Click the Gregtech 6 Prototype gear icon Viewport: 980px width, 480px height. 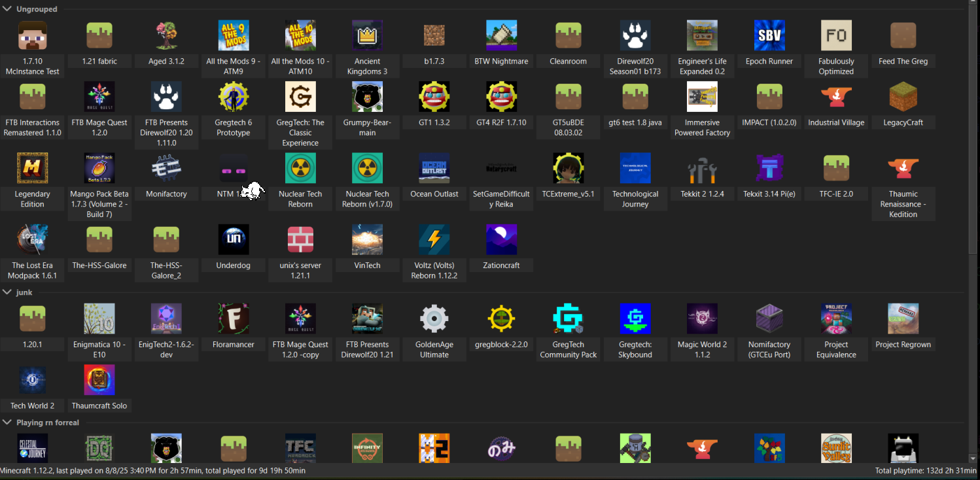point(234,97)
